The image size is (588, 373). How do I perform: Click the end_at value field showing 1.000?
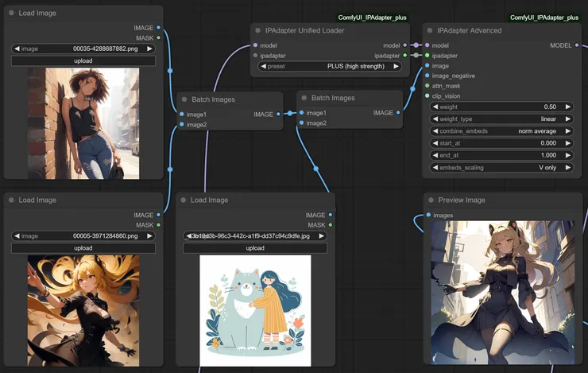tap(501, 155)
